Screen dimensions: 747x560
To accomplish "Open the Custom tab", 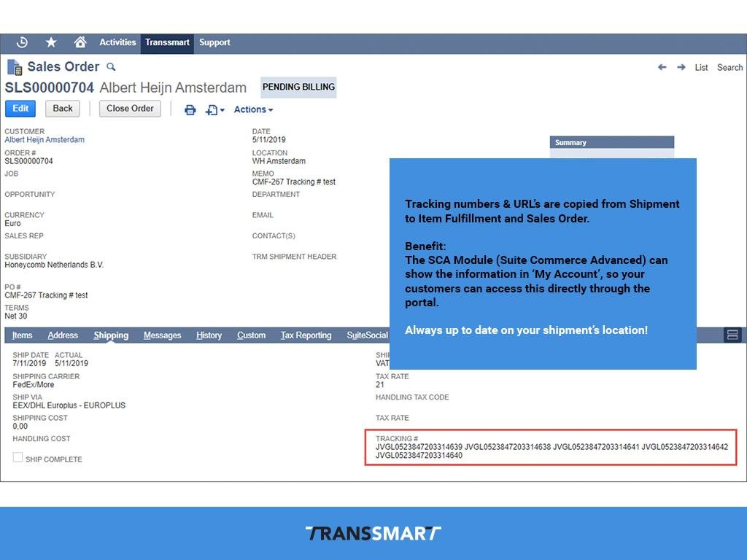I will [x=252, y=335].
